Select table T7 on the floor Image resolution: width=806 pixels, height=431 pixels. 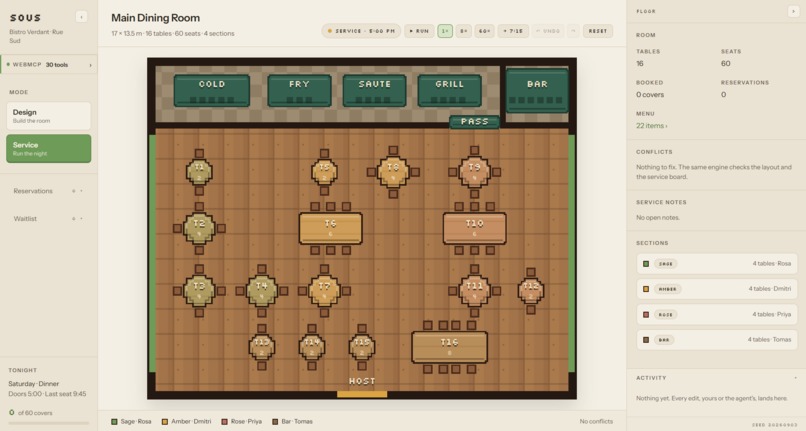pyautogui.click(x=324, y=291)
